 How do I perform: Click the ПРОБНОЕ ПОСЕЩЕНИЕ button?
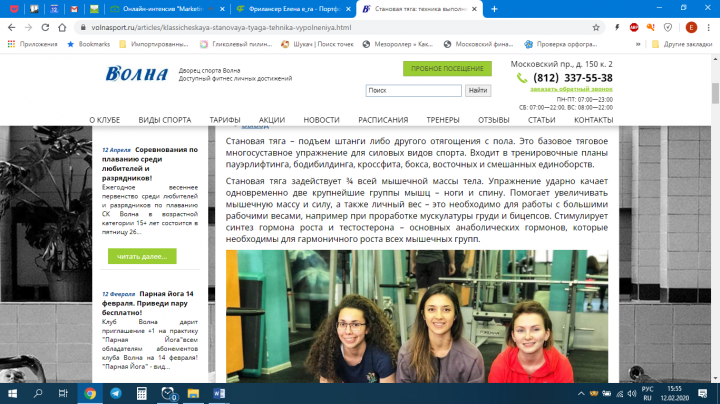point(447,68)
